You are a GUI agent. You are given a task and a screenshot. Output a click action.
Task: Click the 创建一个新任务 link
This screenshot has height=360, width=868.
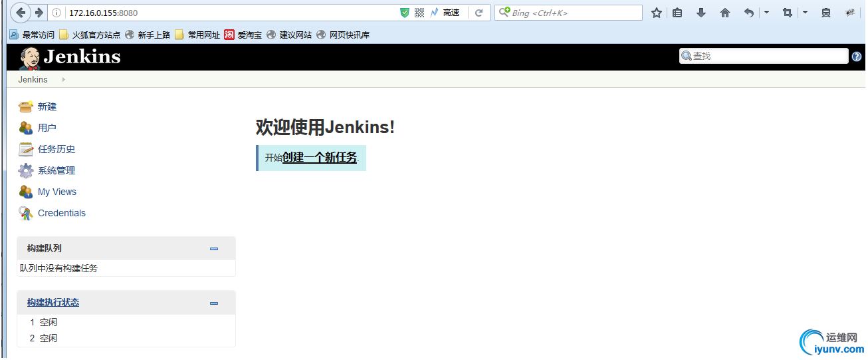(x=320, y=158)
